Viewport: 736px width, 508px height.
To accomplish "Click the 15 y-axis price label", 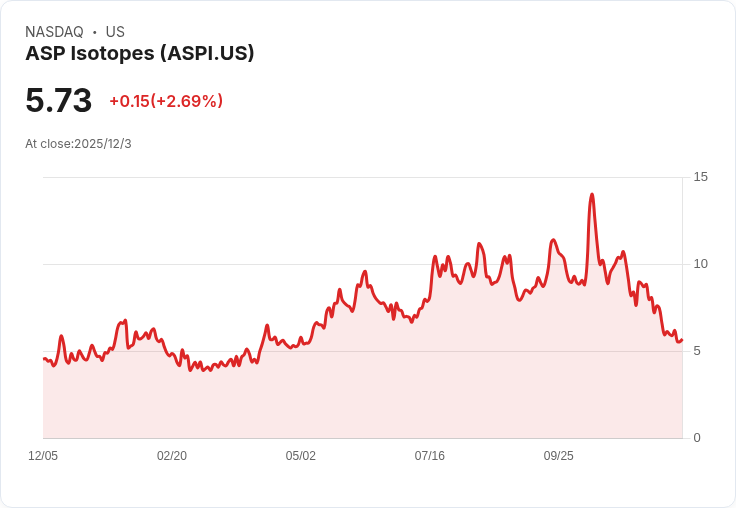I will [x=700, y=177].
